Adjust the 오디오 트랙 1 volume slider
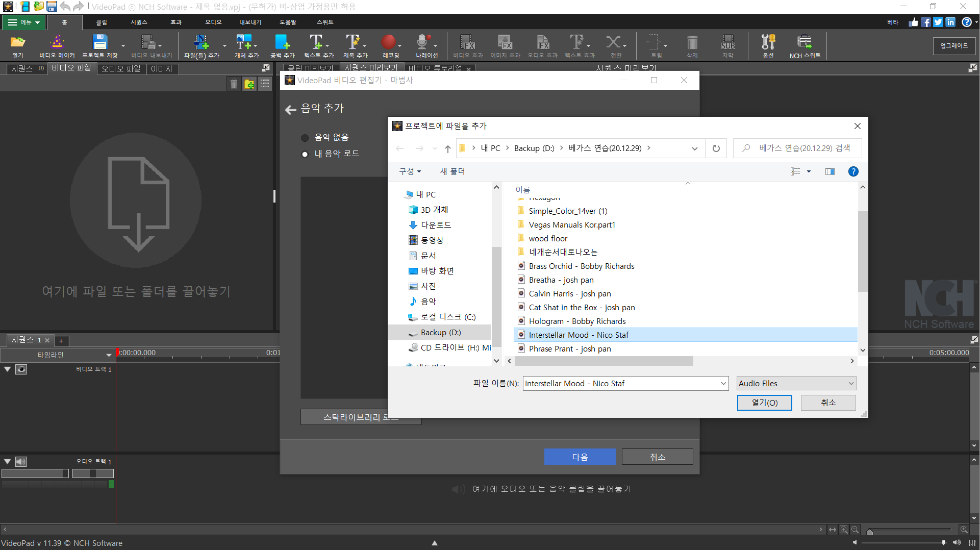The height and width of the screenshot is (550, 980). click(35, 473)
